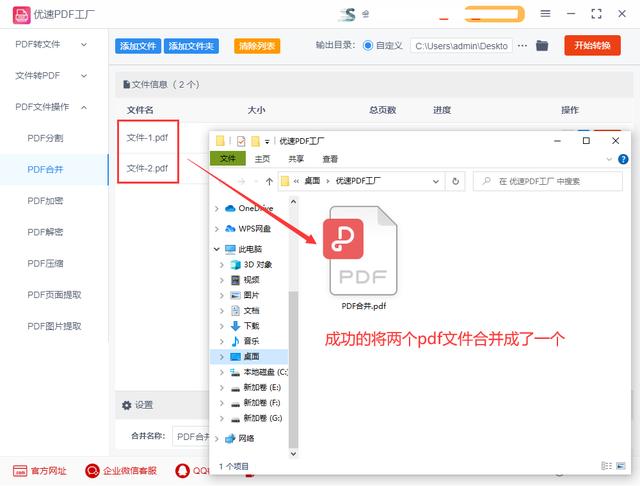Expand the Explorer ribbon chevron
This screenshot has height=486, width=640.
[609, 159]
